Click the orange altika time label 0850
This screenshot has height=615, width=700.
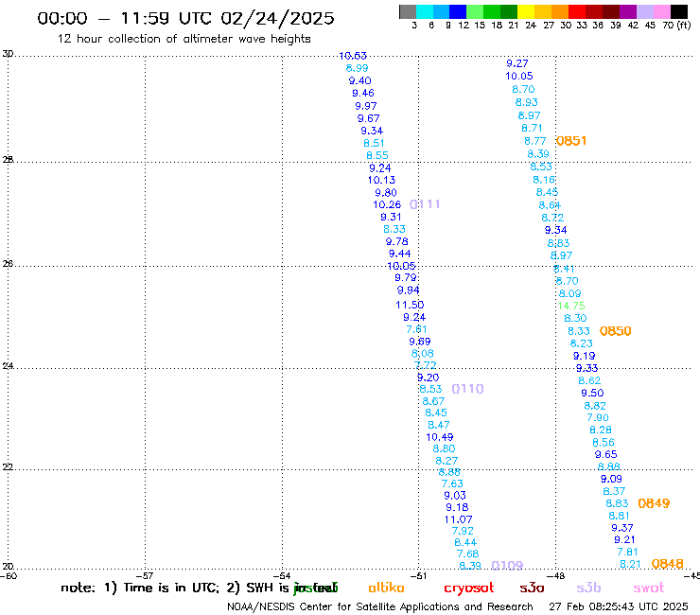coord(615,331)
